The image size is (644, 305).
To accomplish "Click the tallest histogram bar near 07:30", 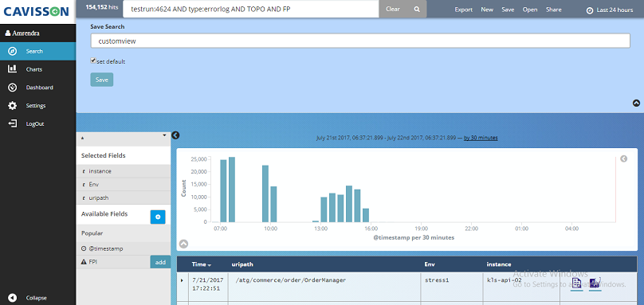I will pyautogui.click(x=232, y=190).
